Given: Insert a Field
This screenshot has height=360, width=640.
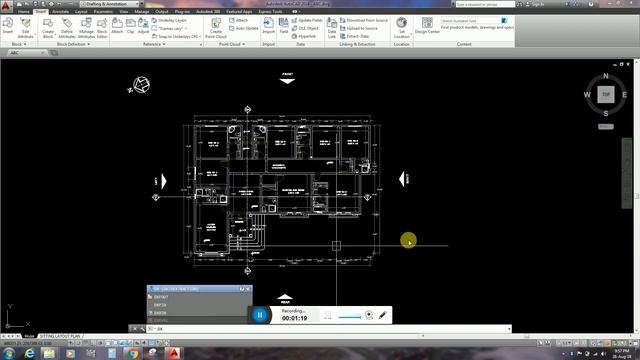Looking at the screenshot, I should pyautogui.click(x=284, y=25).
